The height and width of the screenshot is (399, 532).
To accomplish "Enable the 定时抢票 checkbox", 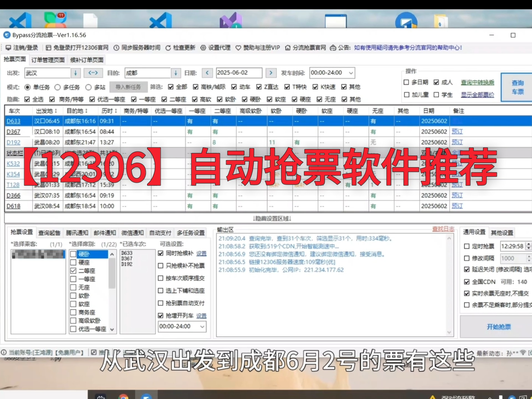I will coord(467,246).
